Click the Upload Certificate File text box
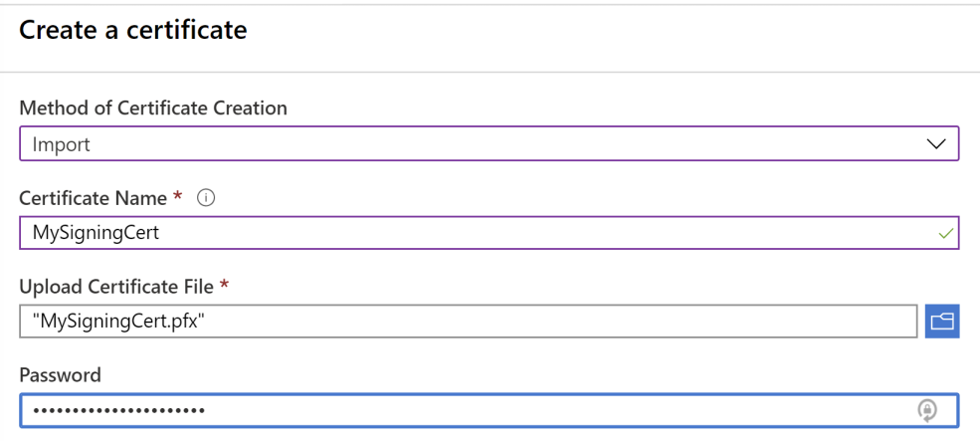This screenshot has width=980, height=441. tap(468, 321)
